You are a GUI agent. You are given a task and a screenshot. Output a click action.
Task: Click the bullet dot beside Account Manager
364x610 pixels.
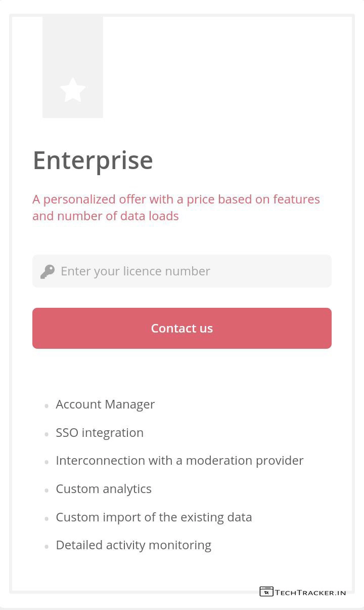point(47,406)
